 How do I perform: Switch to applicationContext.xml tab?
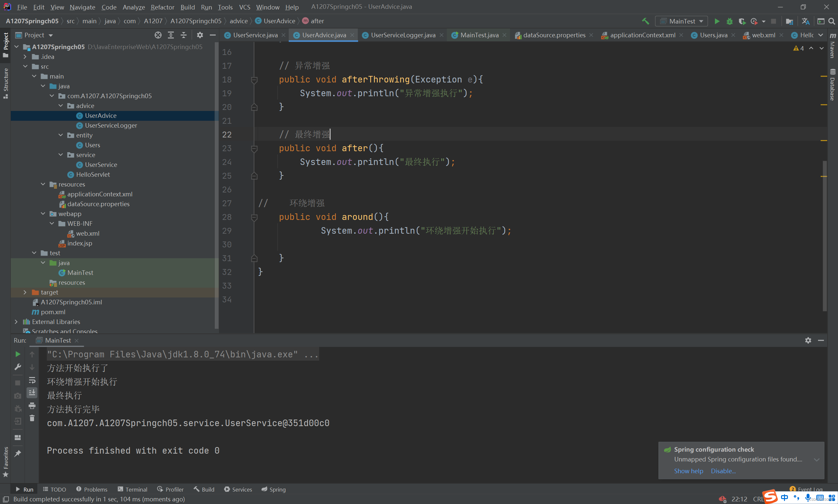[x=642, y=35]
